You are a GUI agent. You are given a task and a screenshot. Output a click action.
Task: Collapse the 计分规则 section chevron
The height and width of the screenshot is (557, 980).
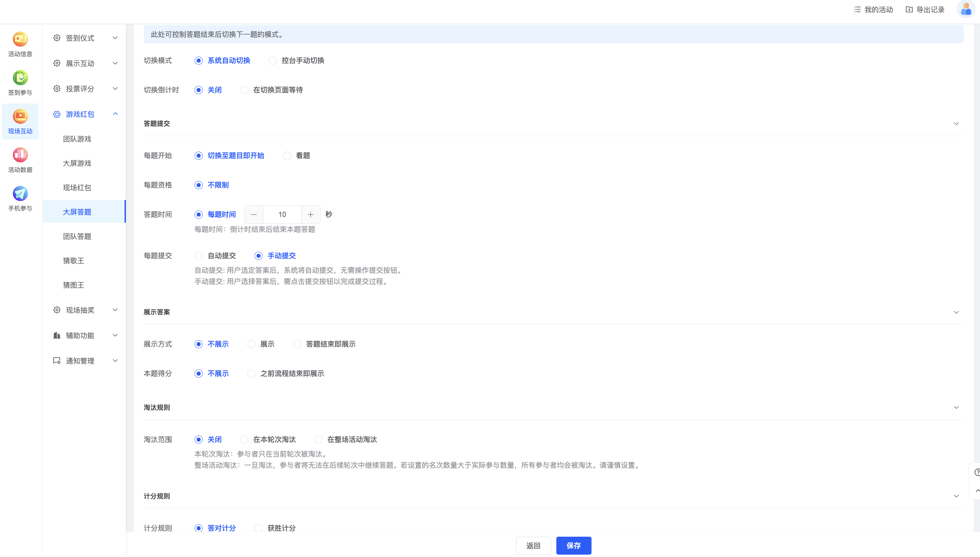click(956, 496)
